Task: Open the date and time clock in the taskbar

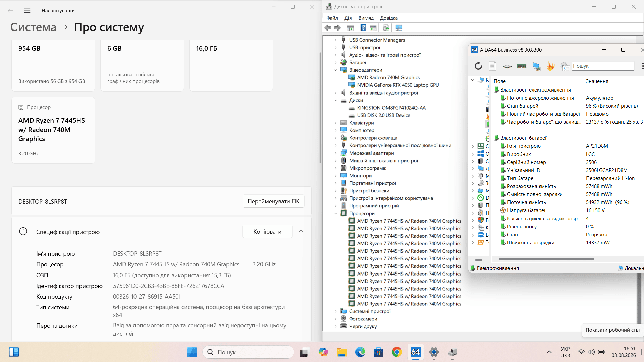Action: click(624, 352)
